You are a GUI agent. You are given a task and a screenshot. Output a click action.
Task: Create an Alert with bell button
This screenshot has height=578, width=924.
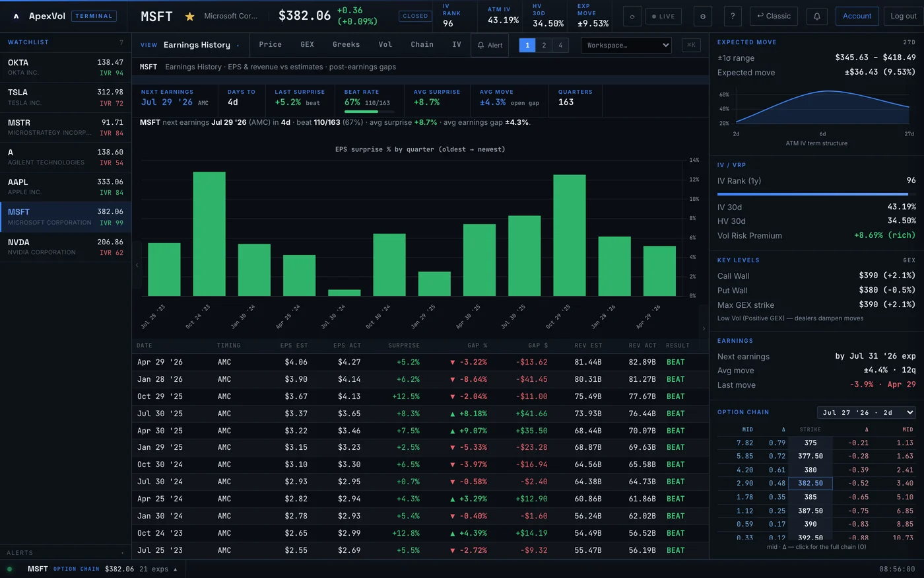coord(490,45)
